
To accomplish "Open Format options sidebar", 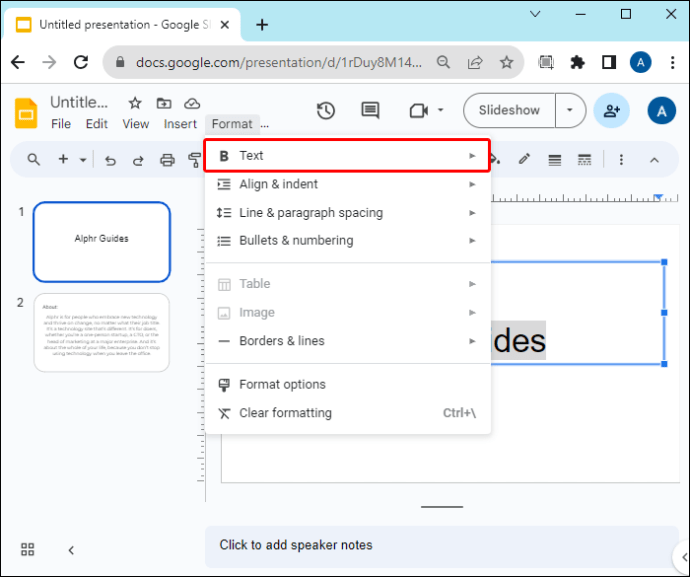I will 347,384.
